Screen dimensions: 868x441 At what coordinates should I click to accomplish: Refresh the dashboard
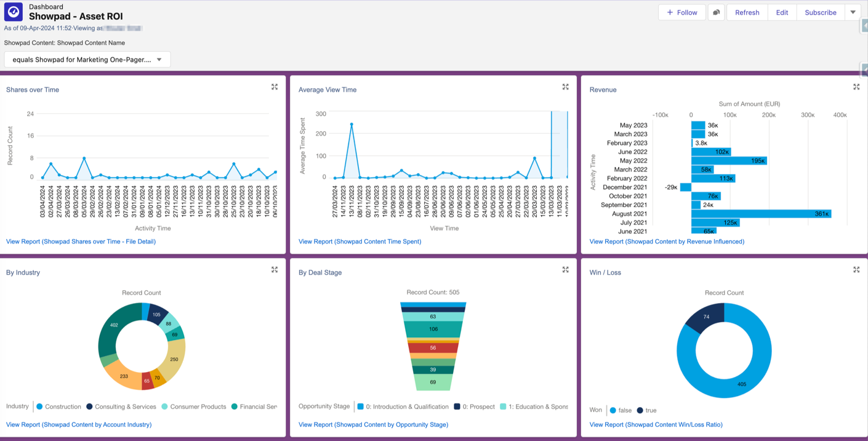click(x=747, y=12)
